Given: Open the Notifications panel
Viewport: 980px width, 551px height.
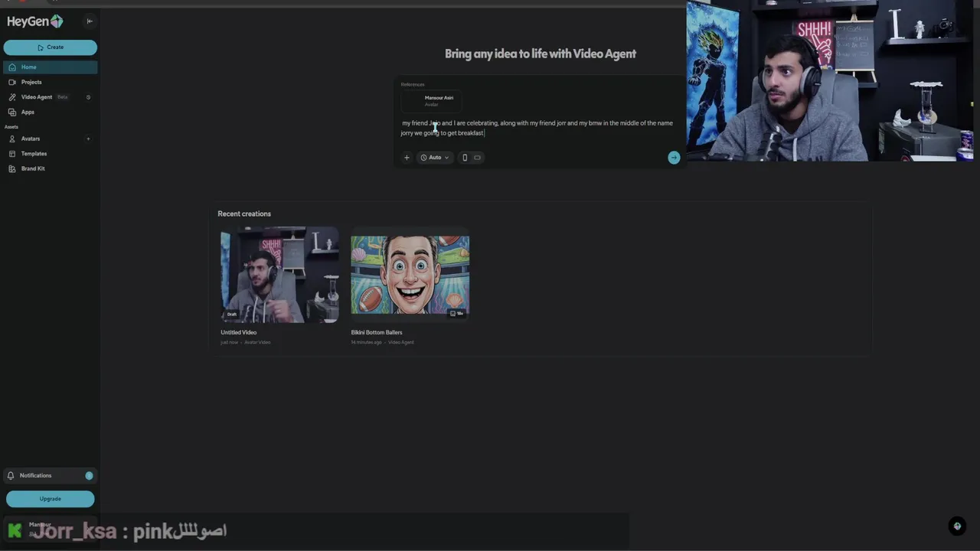Looking at the screenshot, I should (50, 475).
